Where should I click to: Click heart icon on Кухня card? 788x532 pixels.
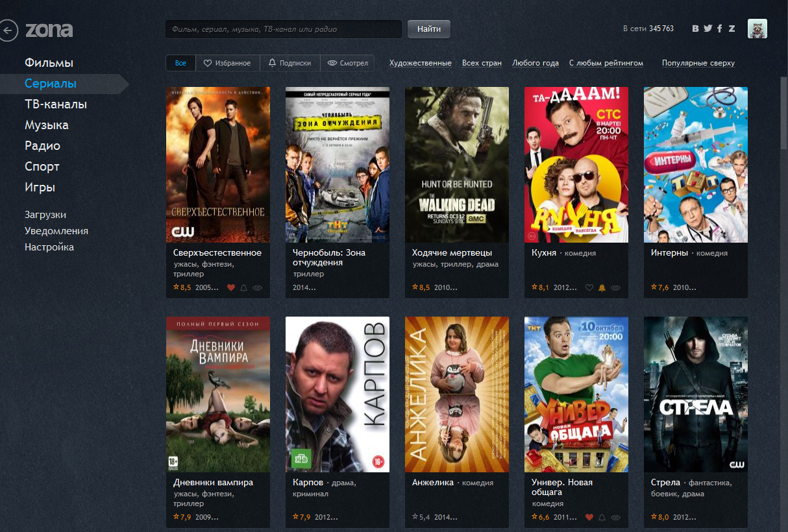coord(589,287)
